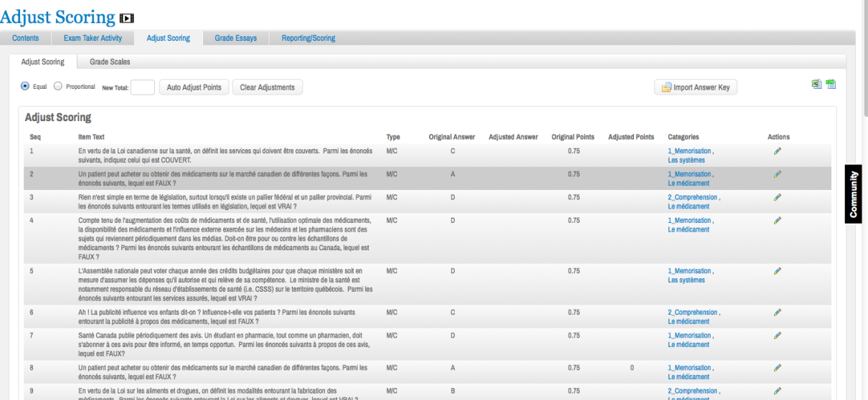Open 1_Memorisation category link in row 4
This screenshot has width=868, height=400.
click(689, 220)
